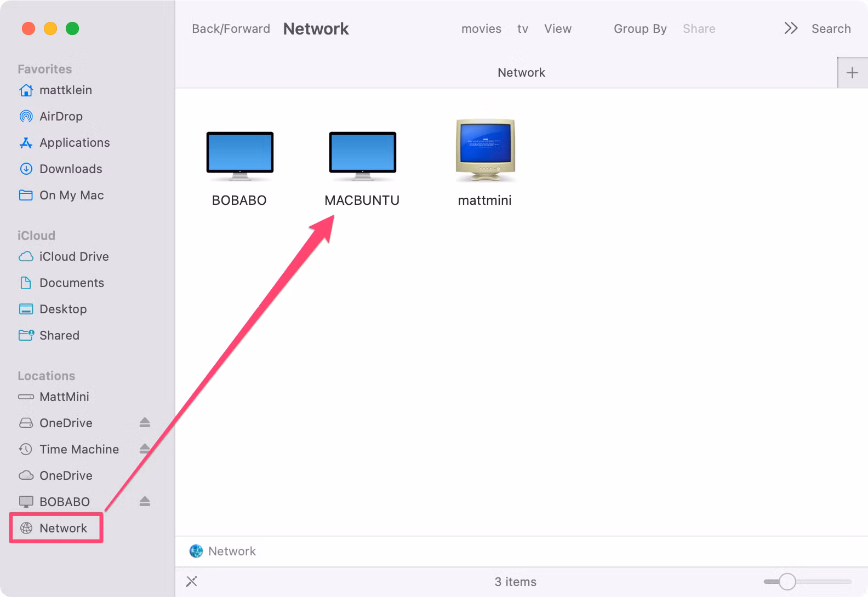
Task: Minimize window with yellow button
Action: tap(50, 28)
